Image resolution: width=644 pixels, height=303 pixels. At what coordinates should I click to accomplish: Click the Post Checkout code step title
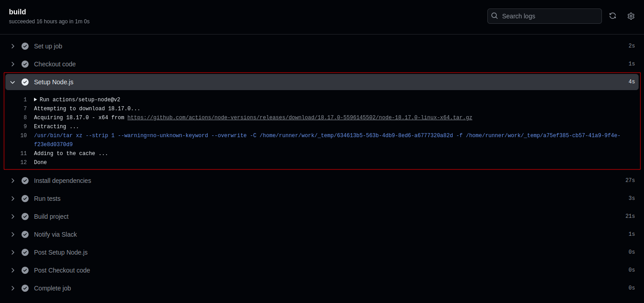(x=62, y=270)
